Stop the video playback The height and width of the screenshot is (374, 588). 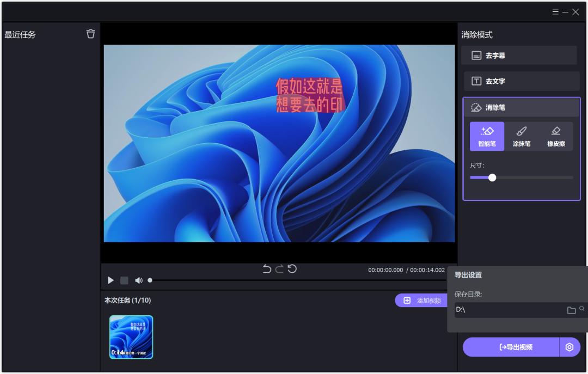pos(124,280)
